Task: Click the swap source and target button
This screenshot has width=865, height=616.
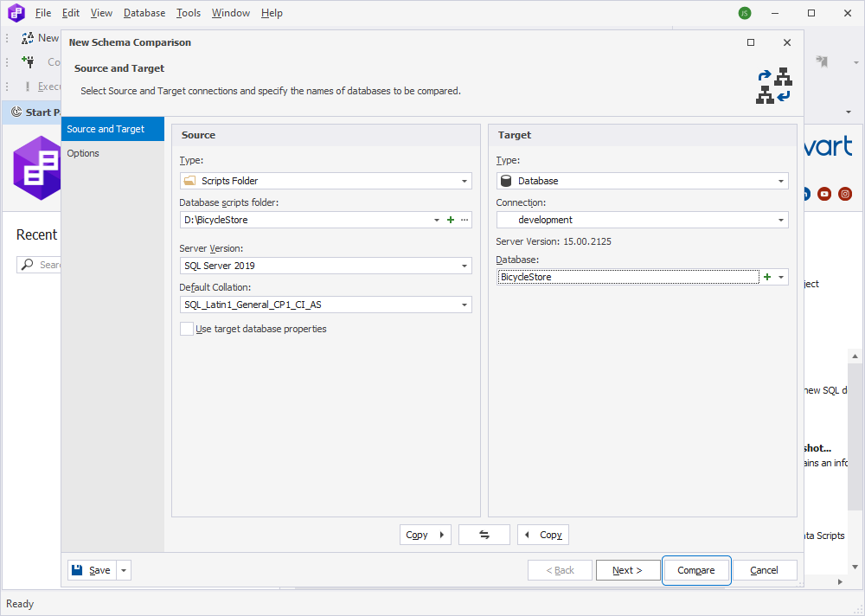Action: coord(484,535)
